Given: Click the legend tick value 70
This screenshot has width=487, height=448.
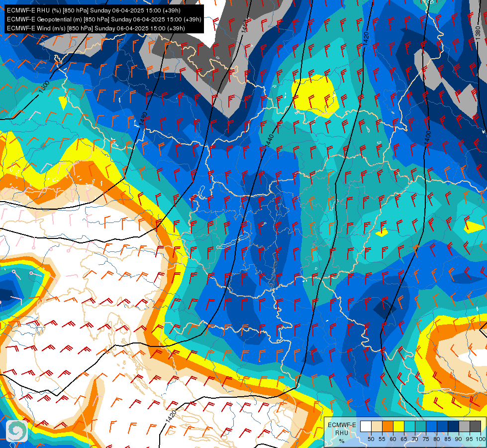Looking at the screenshot, I should (x=415, y=440).
